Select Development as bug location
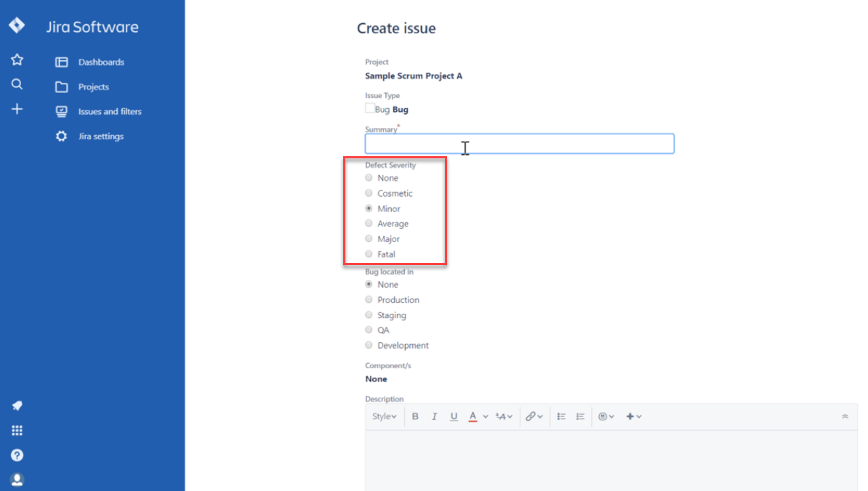The width and height of the screenshot is (868, 491). point(369,345)
